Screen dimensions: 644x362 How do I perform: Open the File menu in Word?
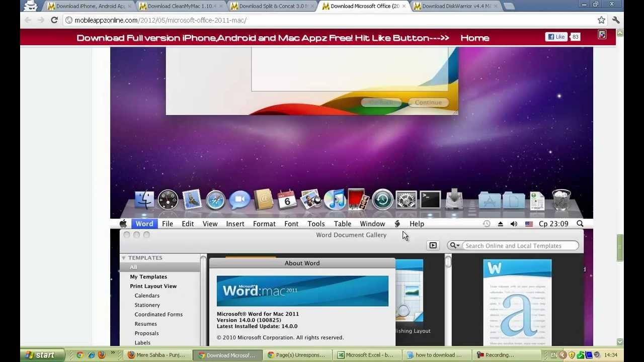[168, 224]
